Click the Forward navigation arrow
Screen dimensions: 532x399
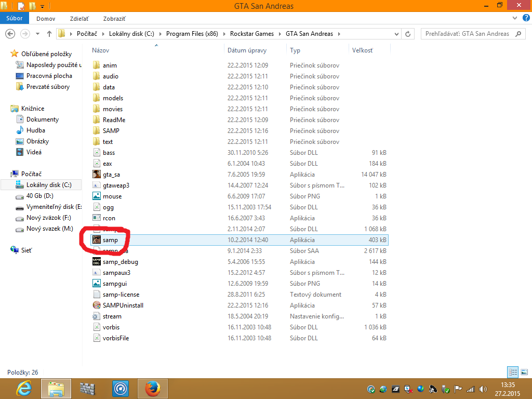click(x=25, y=34)
